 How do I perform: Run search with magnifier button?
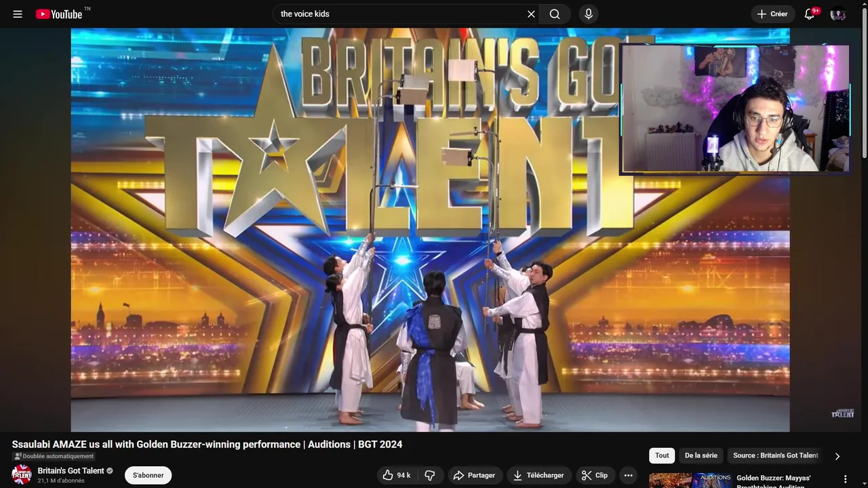(555, 14)
